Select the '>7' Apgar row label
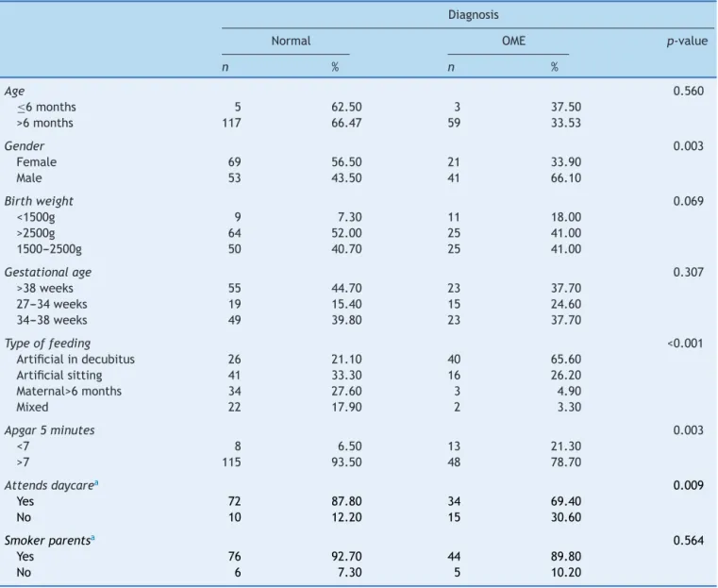This screenshot has width=718, height=588. coord(23,462)
